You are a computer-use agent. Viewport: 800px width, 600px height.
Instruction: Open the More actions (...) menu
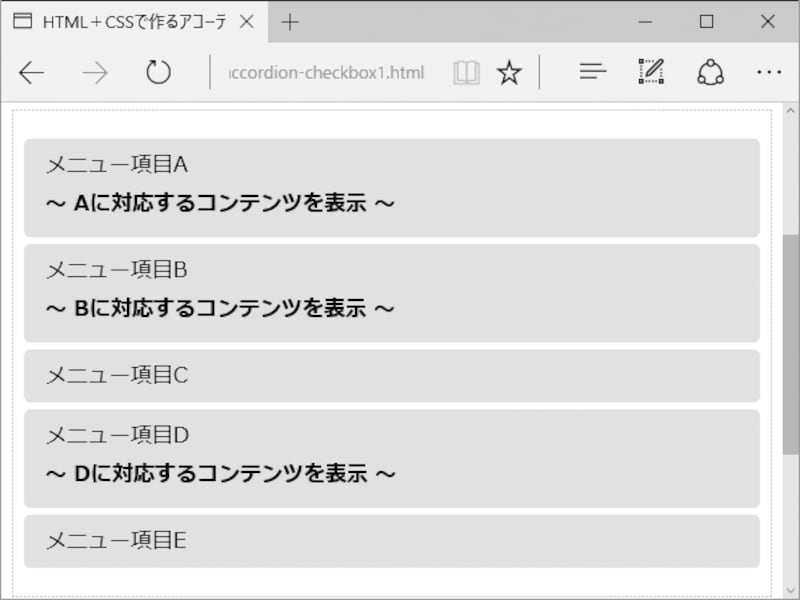pyautogui.click(x=768, y=72)
